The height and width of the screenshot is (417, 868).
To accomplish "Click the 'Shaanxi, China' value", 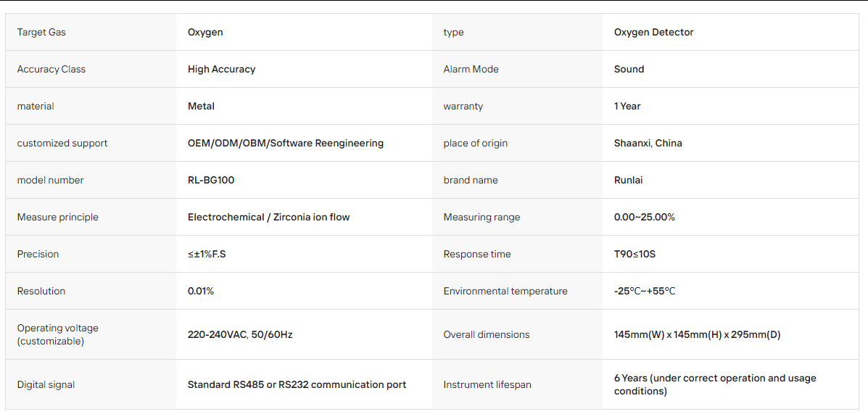I will (x=648, y=144).
